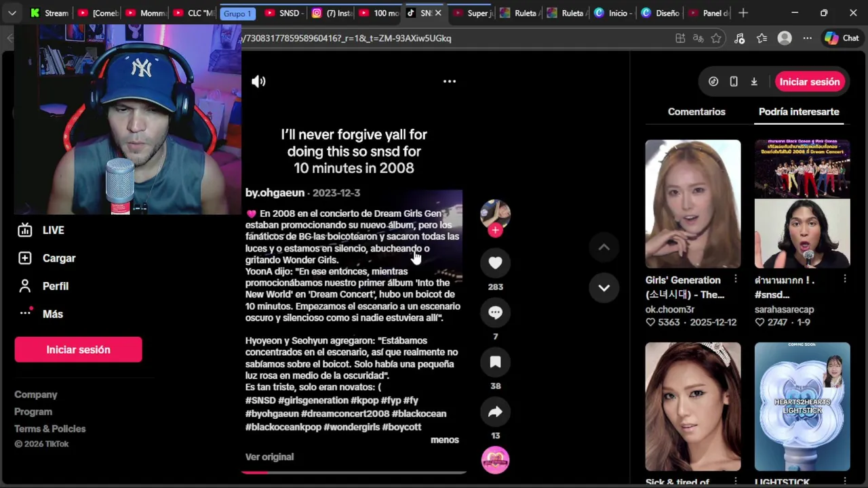868x488 pixels.
Task: Close the active TikTok SNSD tab
Action: [438, 13]
